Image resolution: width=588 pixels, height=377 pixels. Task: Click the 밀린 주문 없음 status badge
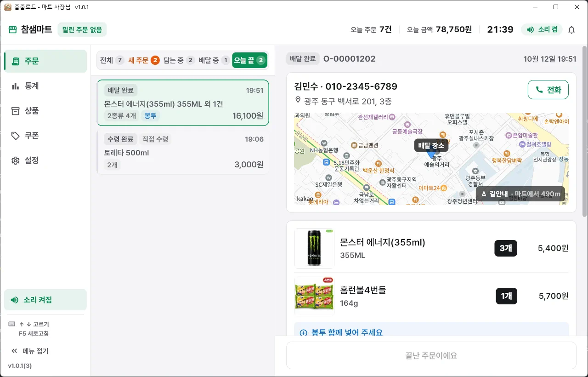[x=82, y=29]
